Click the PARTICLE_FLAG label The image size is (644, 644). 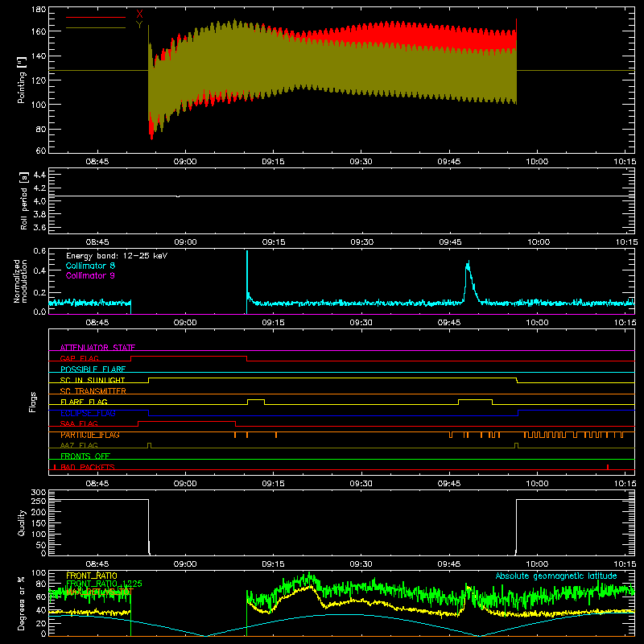click(90, 435)
